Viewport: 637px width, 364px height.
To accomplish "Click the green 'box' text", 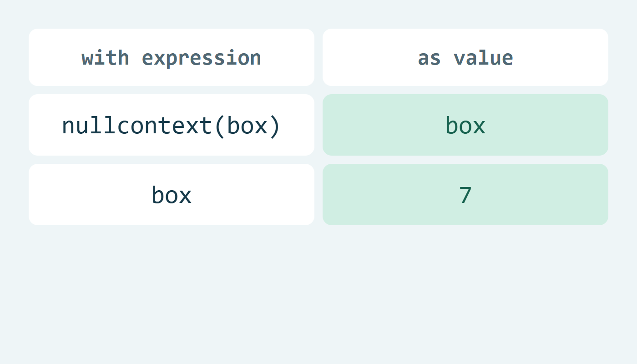I will click(465, 125).
